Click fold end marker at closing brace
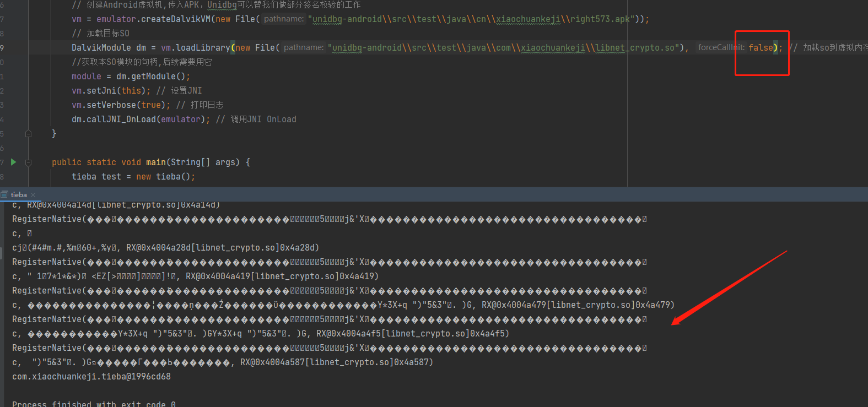 click(29, 133)
